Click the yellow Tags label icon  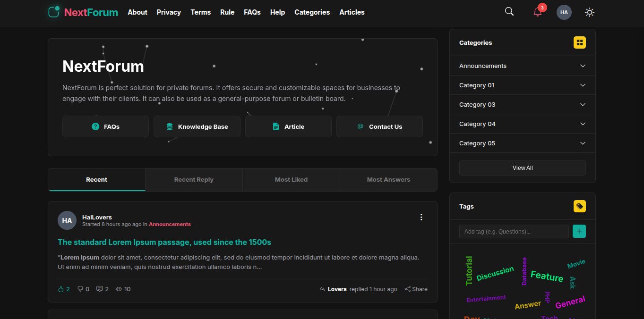(x=579, y=206)
